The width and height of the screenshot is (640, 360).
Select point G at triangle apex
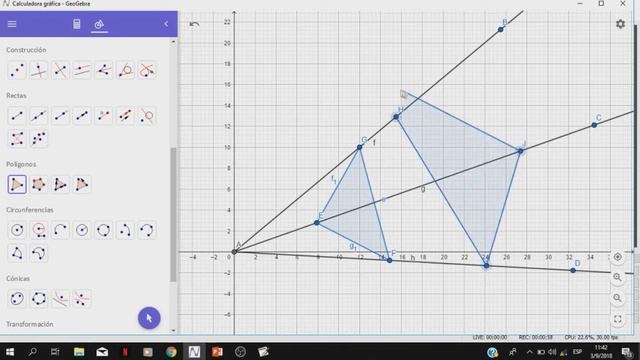pyautogui.click(x=360, y=147)
